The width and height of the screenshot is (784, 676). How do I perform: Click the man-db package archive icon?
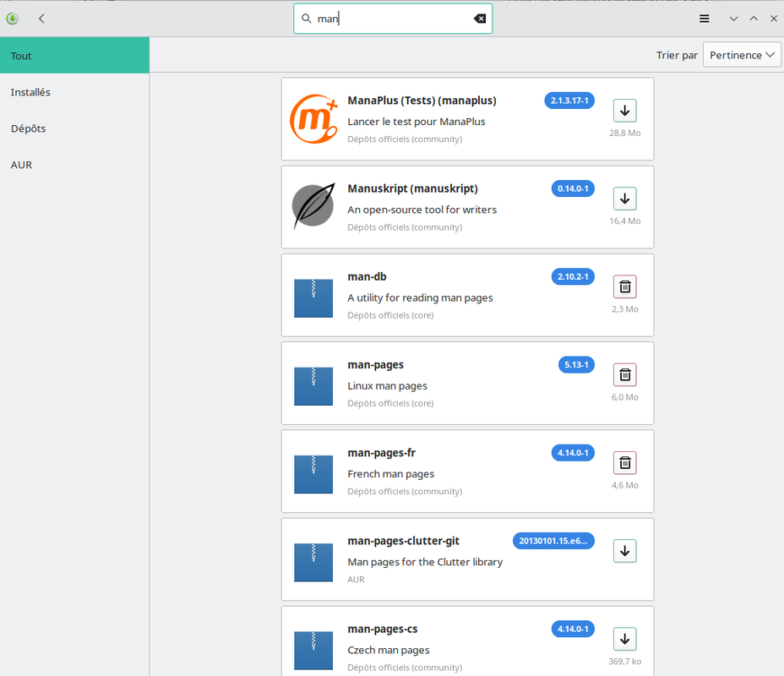[x=313, y=298]
